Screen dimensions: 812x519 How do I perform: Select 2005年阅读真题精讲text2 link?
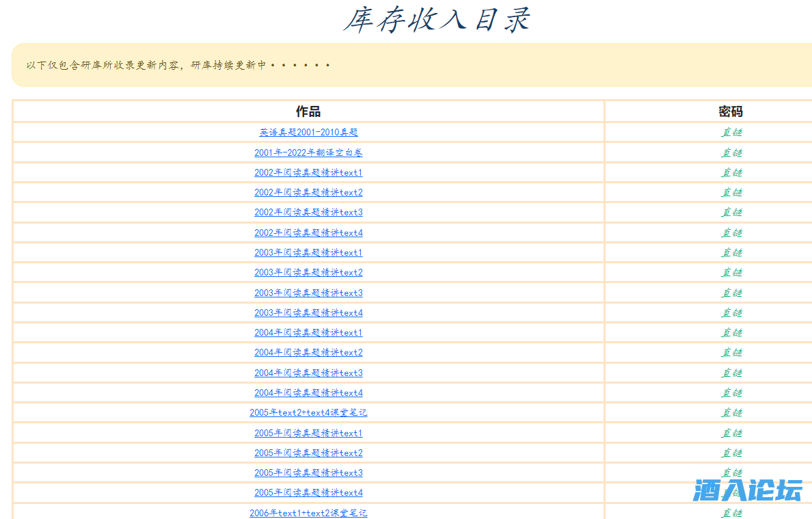308,453
